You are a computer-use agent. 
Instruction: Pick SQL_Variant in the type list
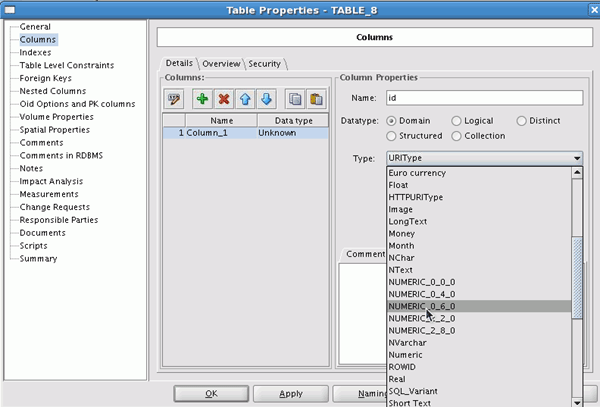click(x=479, y=391)
